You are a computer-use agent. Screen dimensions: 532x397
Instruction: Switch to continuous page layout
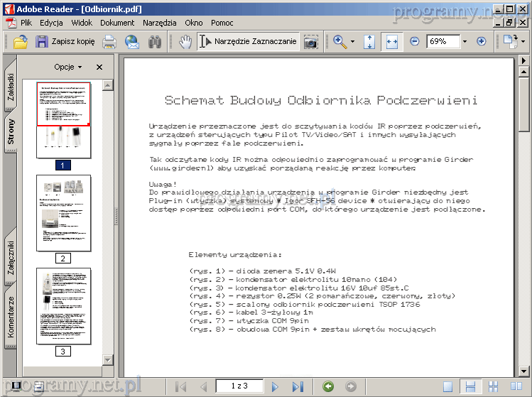click(x=470, y=387)
